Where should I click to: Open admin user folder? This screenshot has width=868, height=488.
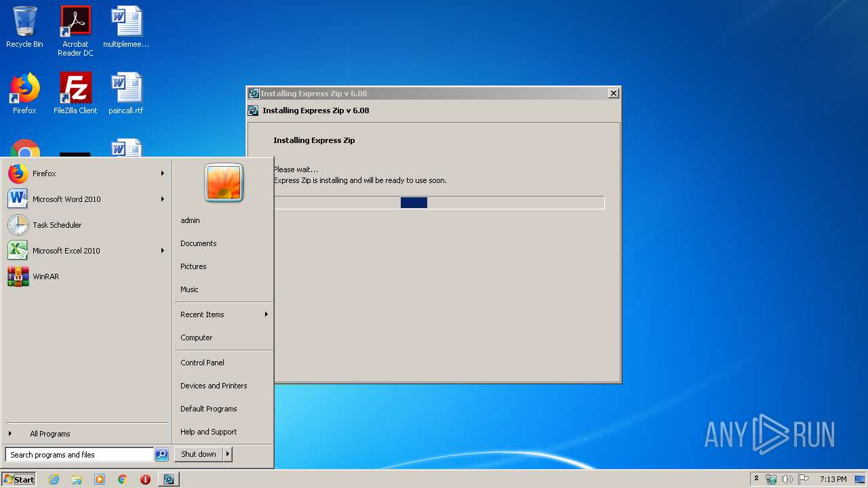click(190, 220)
